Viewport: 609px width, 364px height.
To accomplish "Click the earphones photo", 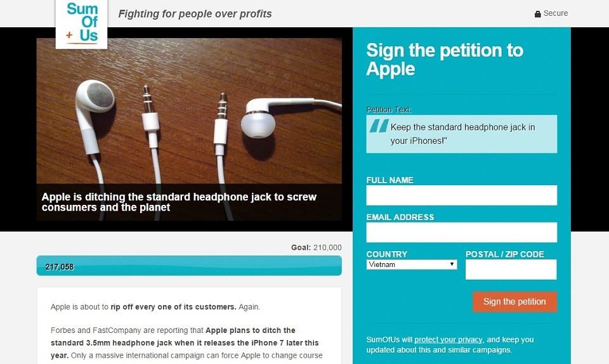I will 189,110.
